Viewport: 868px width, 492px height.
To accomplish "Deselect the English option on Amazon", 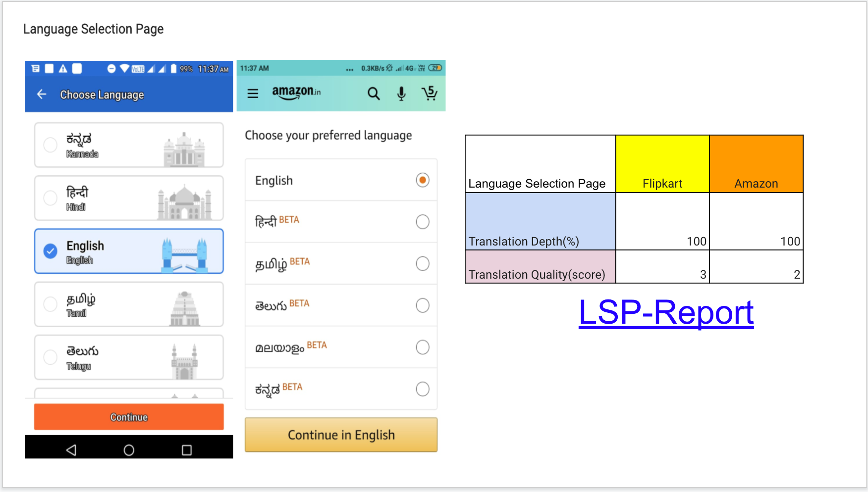I will click(x=422, y=180).
